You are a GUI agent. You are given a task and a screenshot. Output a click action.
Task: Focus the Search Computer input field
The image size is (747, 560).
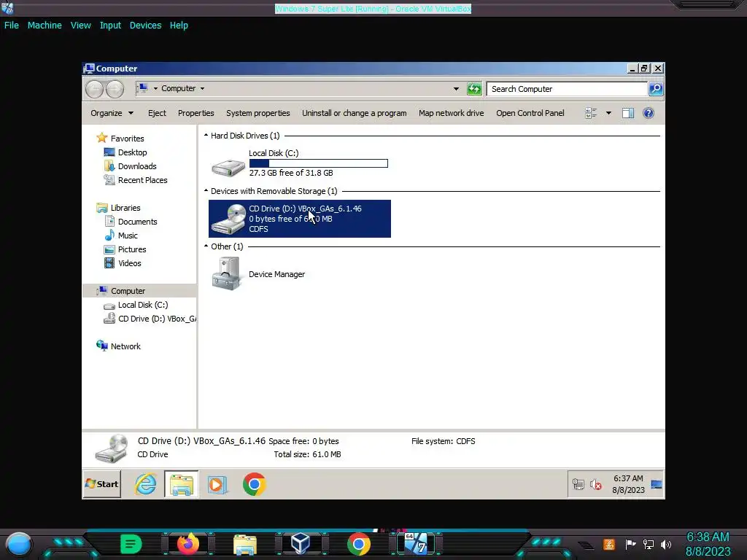(x=566, y=89)
